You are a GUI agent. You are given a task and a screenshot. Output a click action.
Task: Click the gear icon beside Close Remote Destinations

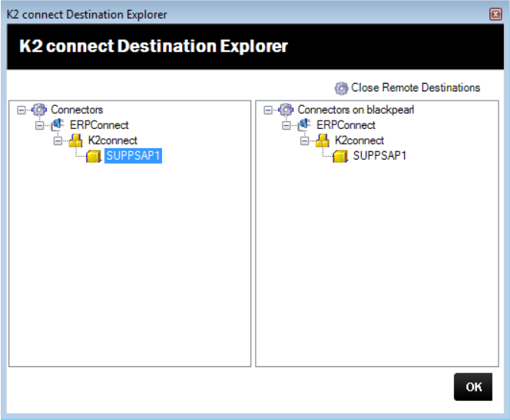[341, 88]
